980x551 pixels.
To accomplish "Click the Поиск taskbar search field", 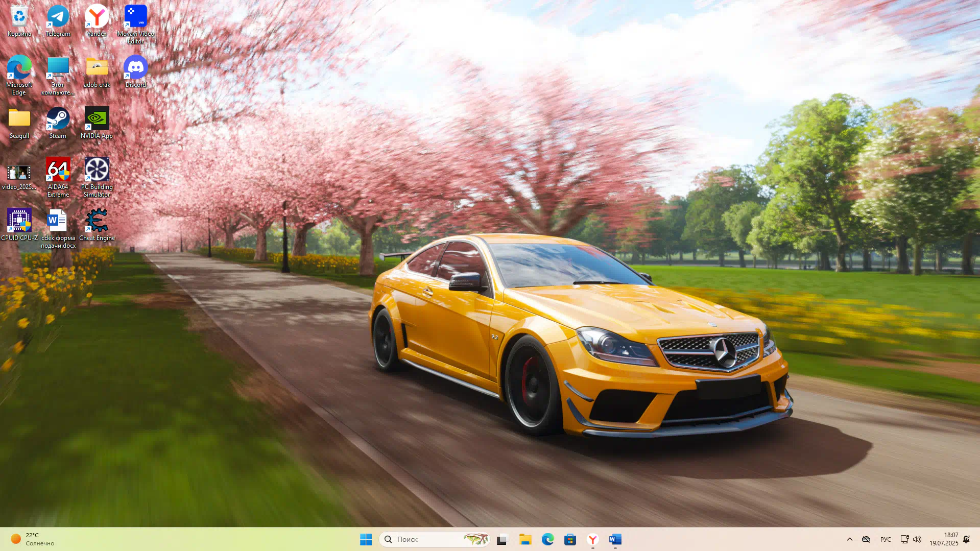I will (435, 539).
